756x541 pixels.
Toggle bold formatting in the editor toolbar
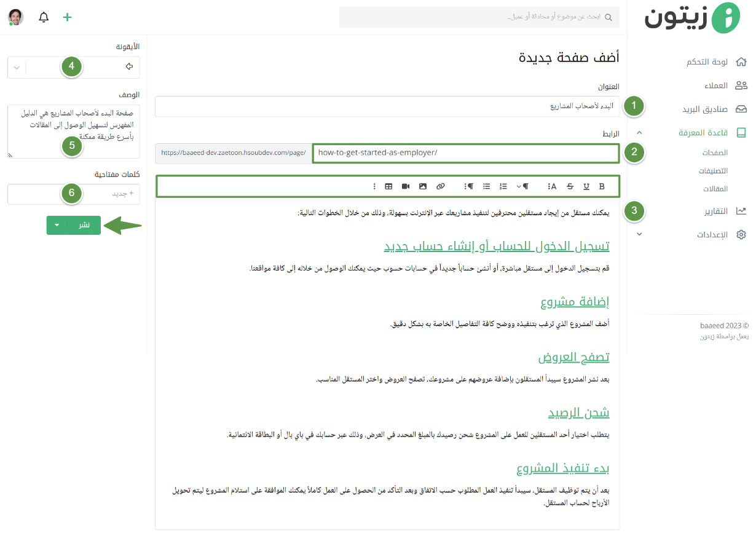click(602, 186)
